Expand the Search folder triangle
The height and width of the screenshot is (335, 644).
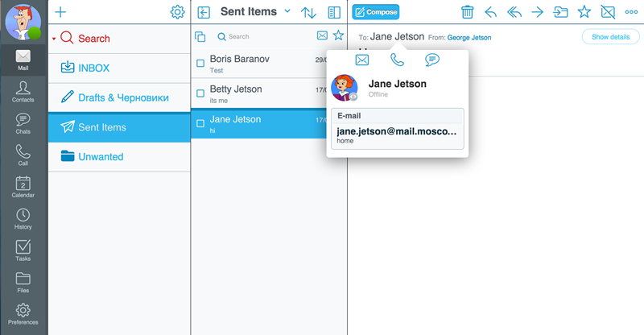tap(54, 39)
